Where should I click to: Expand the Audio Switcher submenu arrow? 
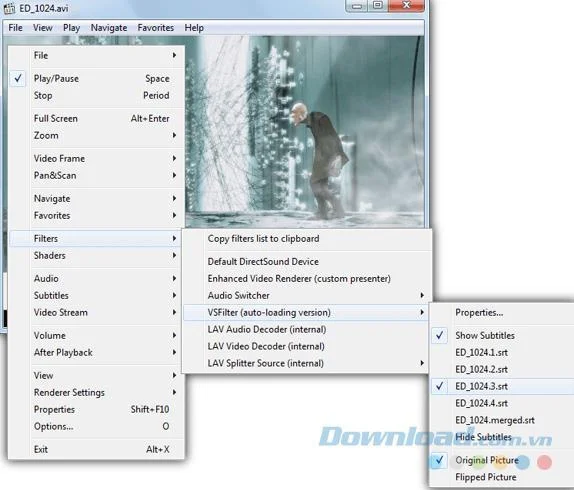(x=422, y=295)
